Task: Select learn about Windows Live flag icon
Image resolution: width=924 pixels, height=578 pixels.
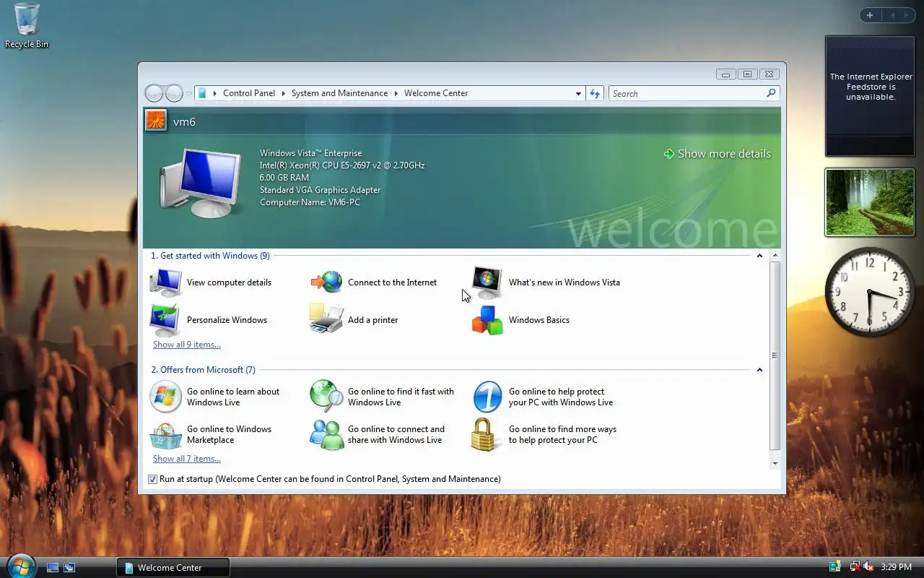Action: [165, 397]
